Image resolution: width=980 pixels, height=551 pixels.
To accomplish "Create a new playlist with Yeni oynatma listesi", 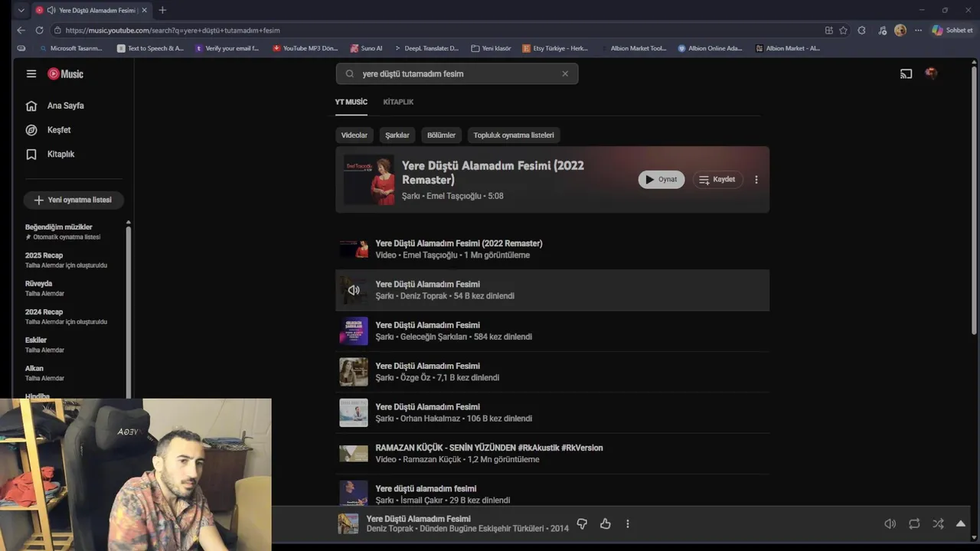I will 73,200.
